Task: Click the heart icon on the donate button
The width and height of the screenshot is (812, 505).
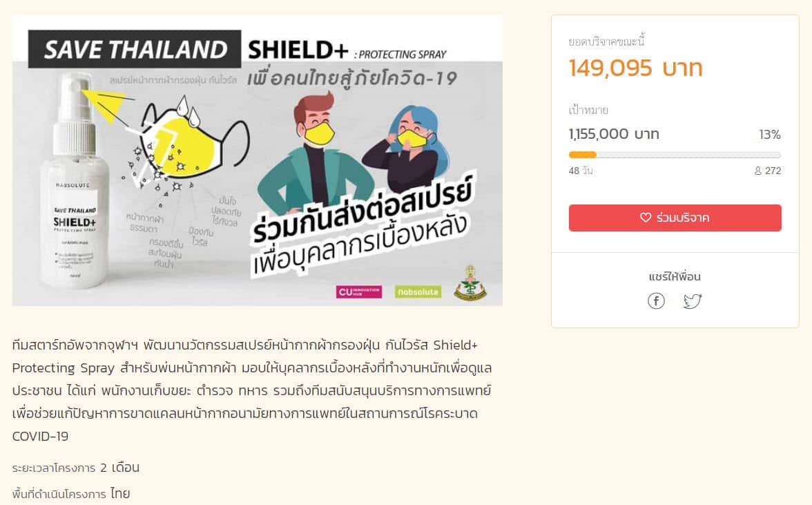Action: [x=645, y=218]
